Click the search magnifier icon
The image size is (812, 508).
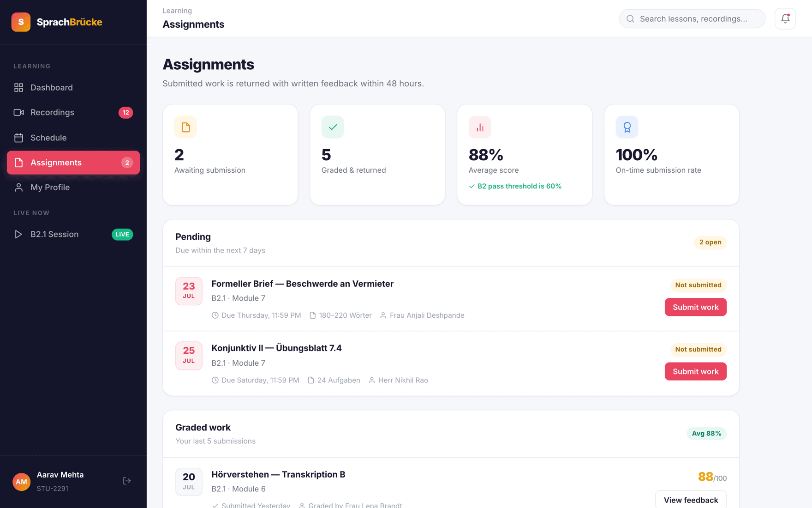tap(630, 19)
